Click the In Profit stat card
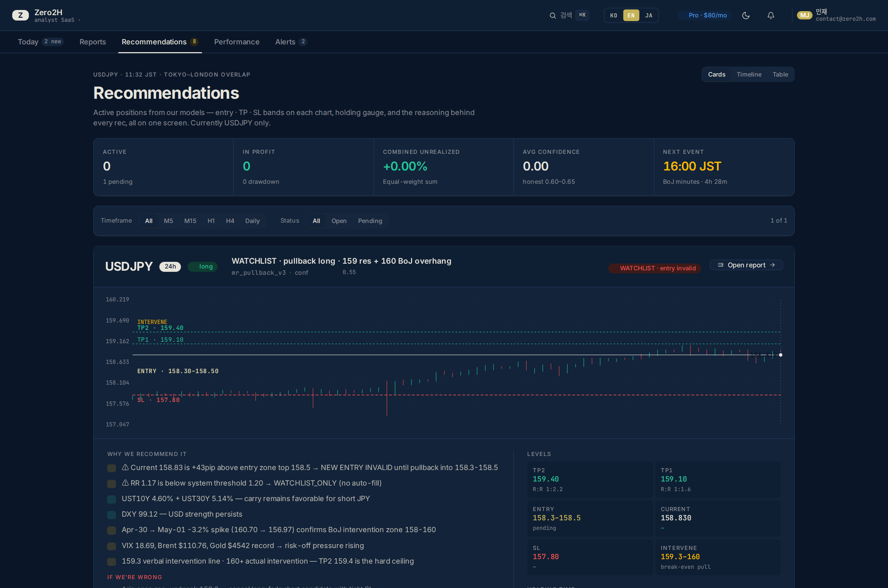Viewport: 888px width, 588px height. point(303,167)
